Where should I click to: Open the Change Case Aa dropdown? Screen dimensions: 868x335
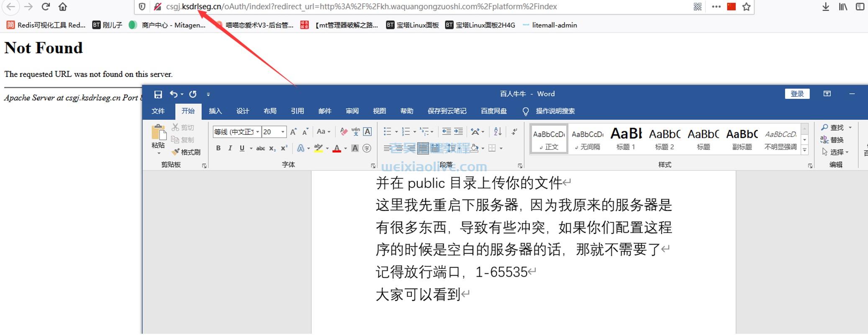pyautogui.click(x=323, y=131)
